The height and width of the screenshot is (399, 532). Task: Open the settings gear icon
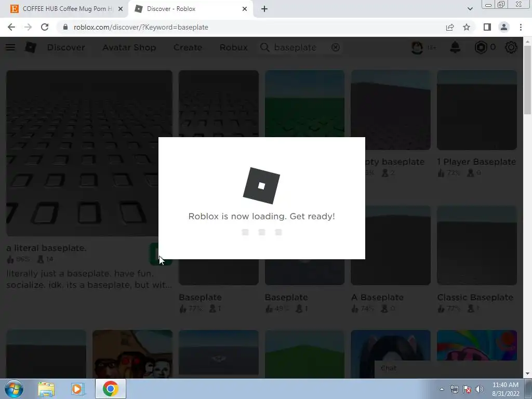pos(511,47)
